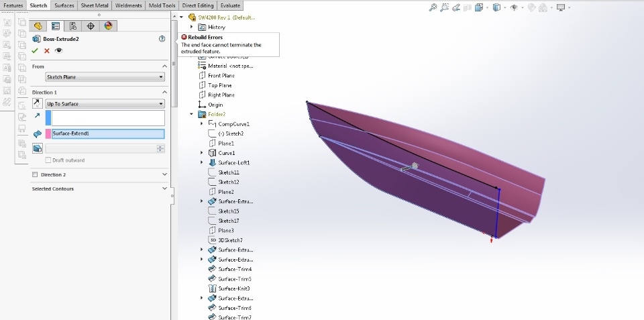Screen dimensions: 644x320
Task: Select Top Plane in the tree
Action: [x=220, y=85]
